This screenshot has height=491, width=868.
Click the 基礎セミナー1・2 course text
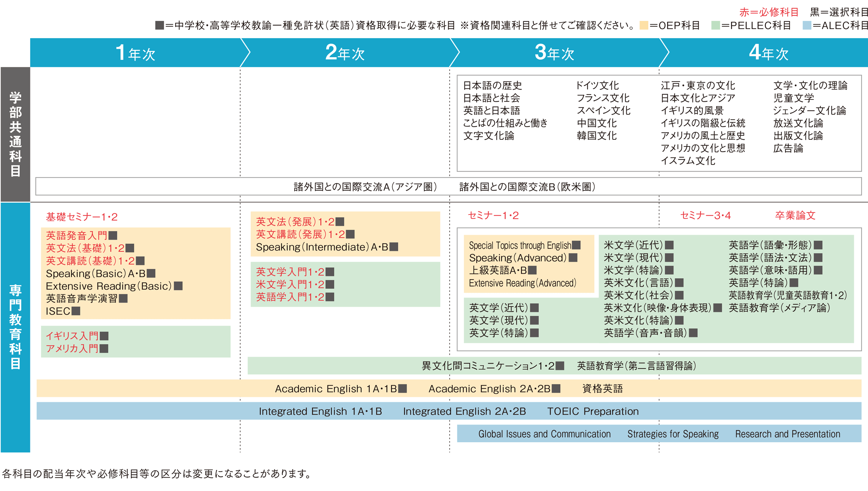pyautogui.click(x=81, y=217)
